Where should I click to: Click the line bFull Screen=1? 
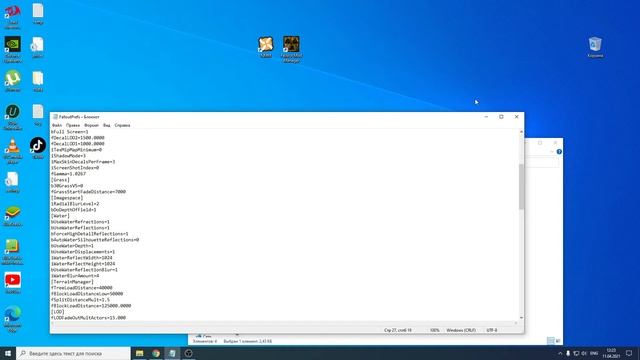point(69,132)
